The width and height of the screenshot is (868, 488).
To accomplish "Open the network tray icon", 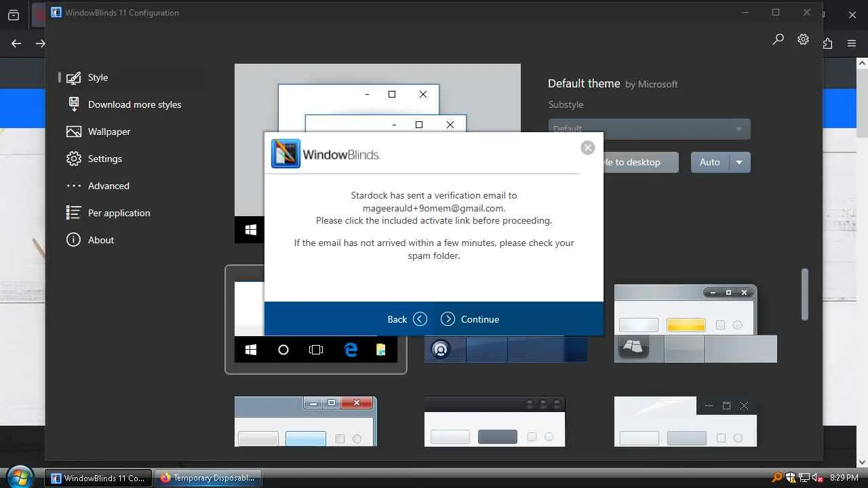I will click(x=804, y=478).
